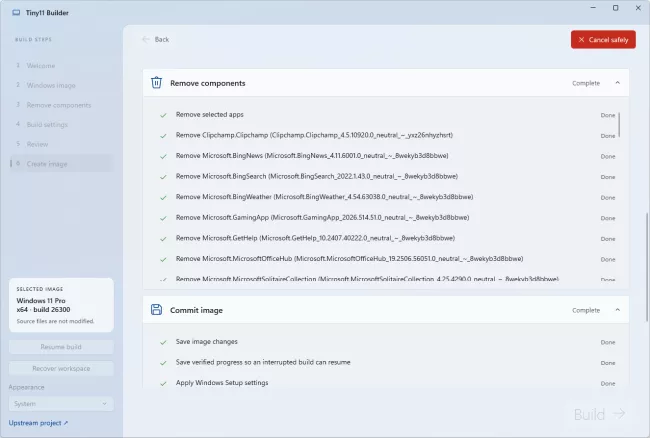
Task: Click Recover workspace button
Action: click(61, 368)
